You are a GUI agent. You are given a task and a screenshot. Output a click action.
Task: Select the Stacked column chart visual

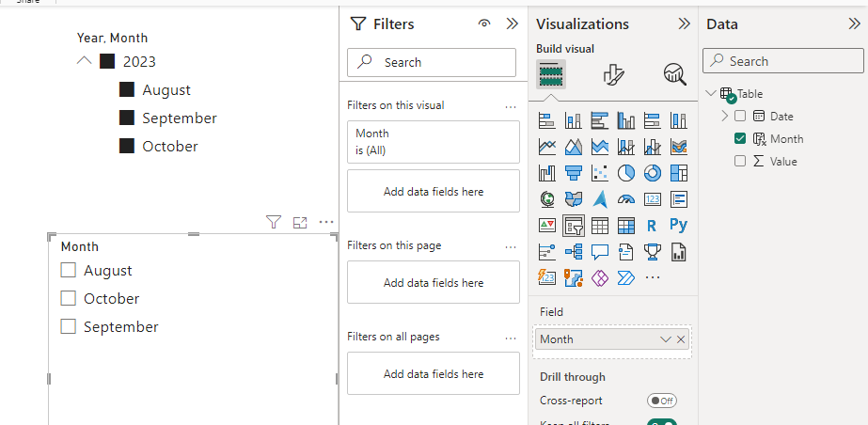(x=573, y=120)
